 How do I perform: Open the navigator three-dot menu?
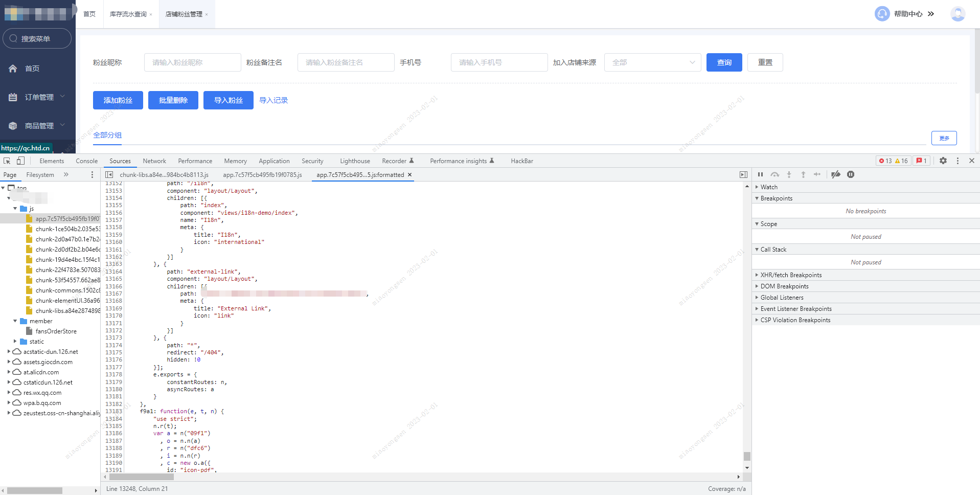point(92,175)
